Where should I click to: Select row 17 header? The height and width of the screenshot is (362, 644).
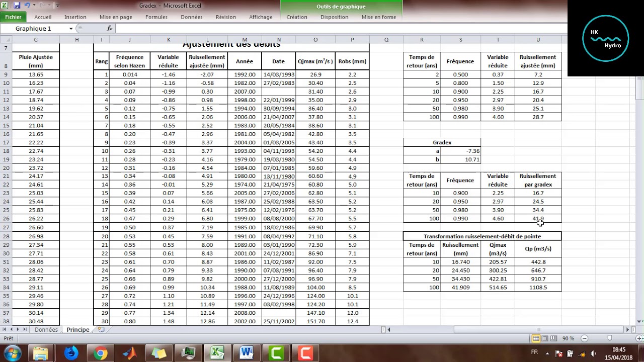[6, 142]
